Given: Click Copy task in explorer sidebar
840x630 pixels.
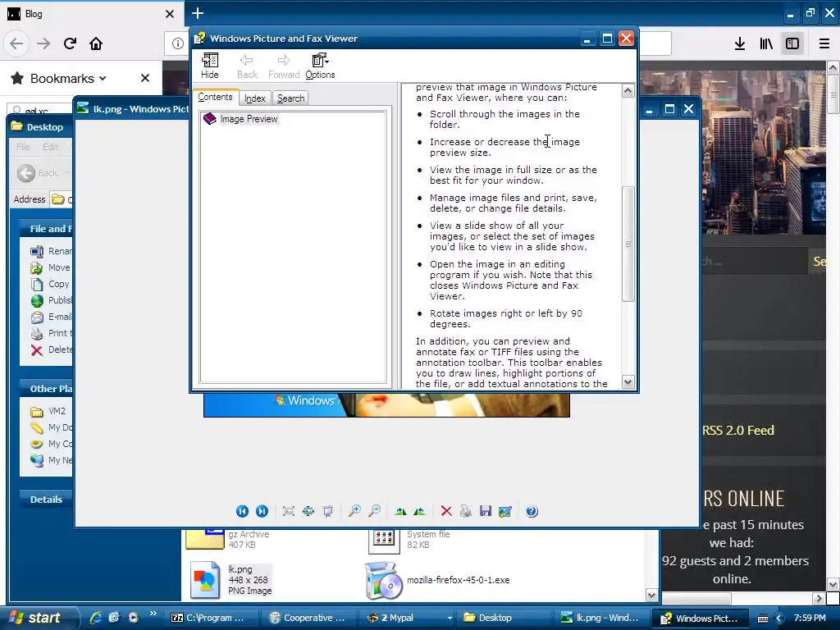Looking at the screenshot, I should pos(50,284).
